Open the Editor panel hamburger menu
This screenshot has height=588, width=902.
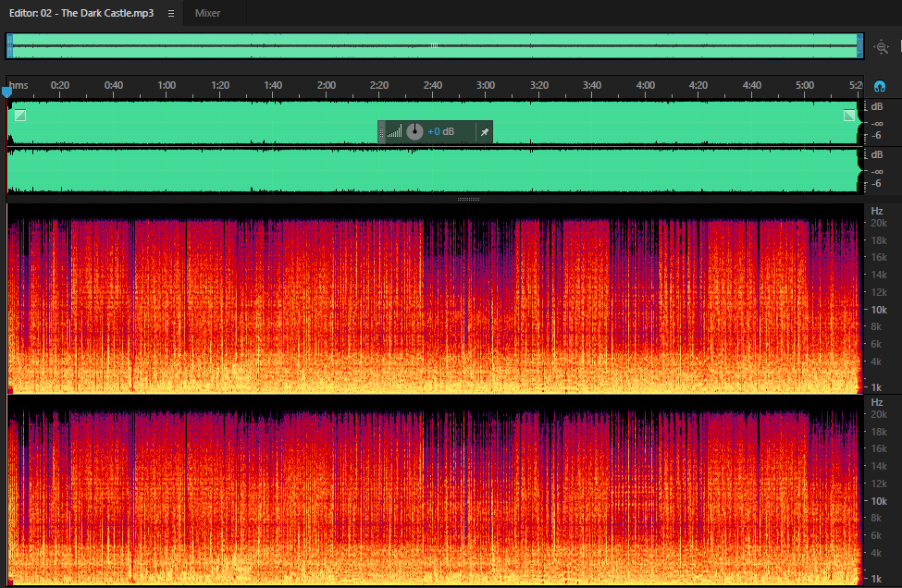pos(171,13)
